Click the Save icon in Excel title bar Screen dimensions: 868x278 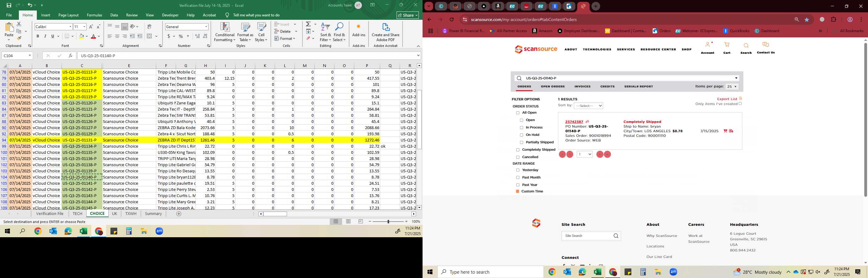9,5
